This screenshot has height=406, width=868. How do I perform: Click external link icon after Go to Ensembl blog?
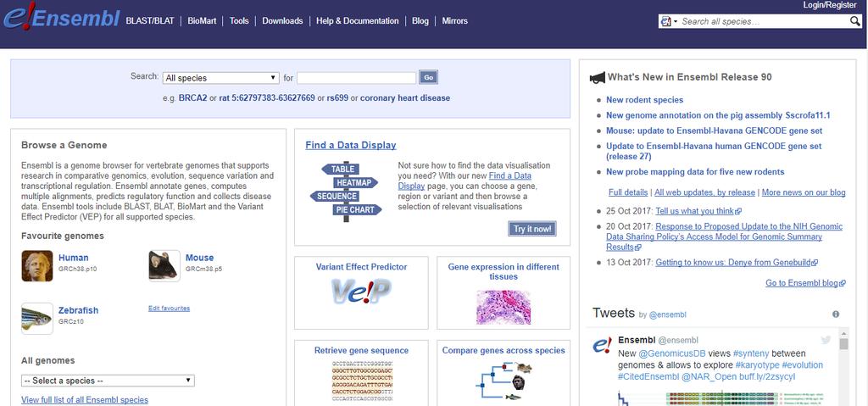[x=843, y=284]
